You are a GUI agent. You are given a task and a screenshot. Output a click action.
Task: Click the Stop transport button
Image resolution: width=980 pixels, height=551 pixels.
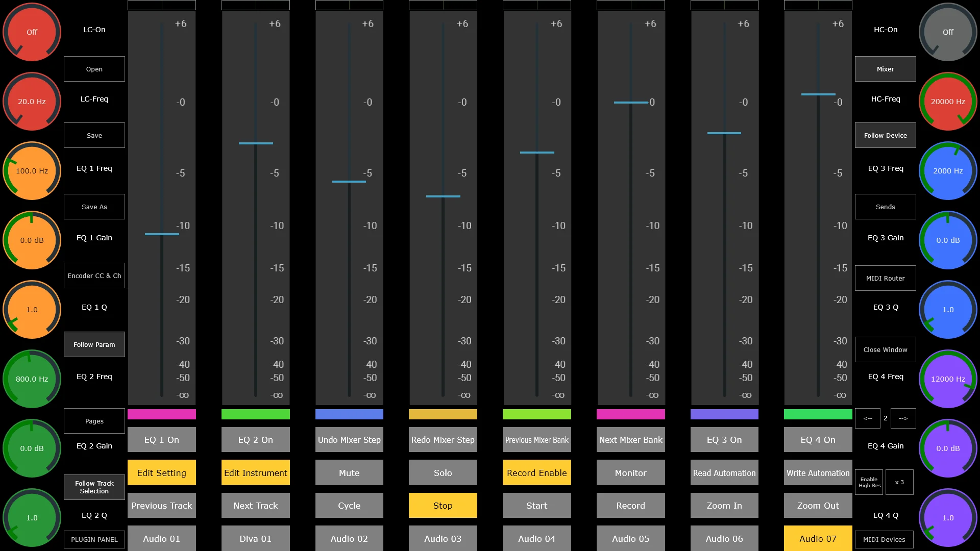click(x=443, y=505)
